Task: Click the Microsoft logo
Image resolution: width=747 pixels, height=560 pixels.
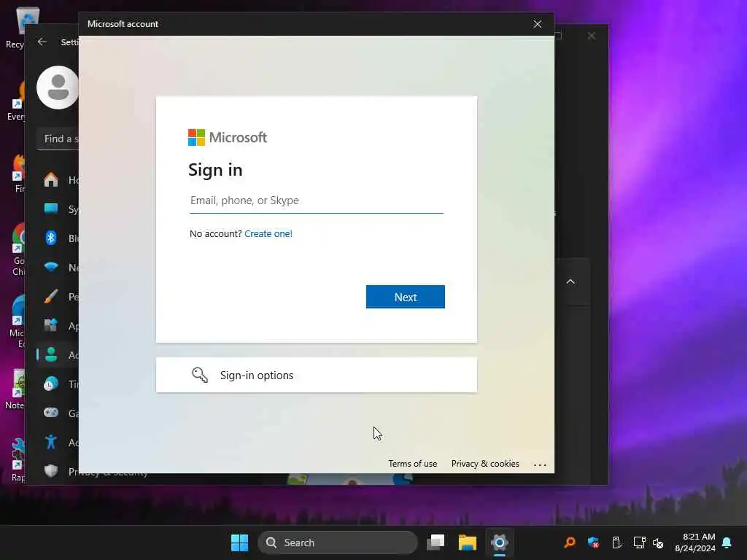Action: [x=228, y=138]
